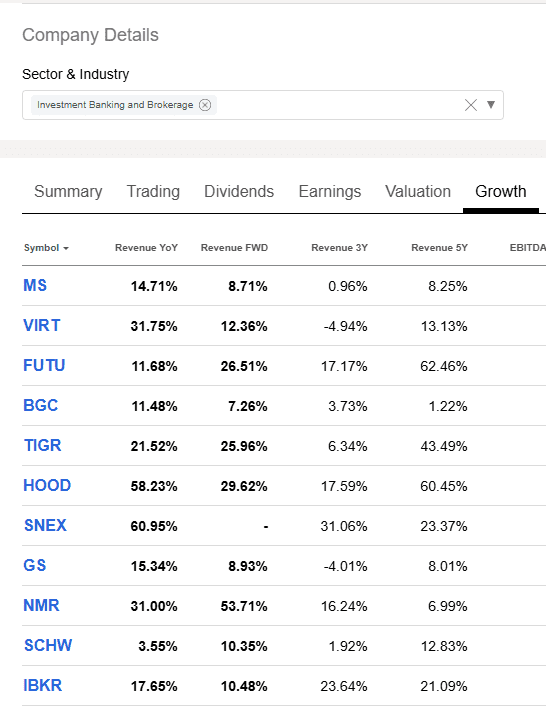
Task: Open the SCHW ticker link
Action: [x=48, y=646]
